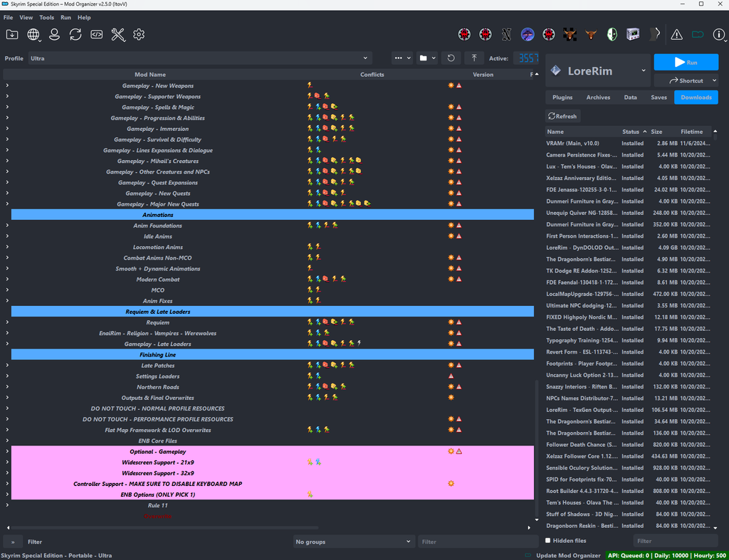Click the downloads list vertical scrollbar
729x560 pixels.
tap(715, 139)
